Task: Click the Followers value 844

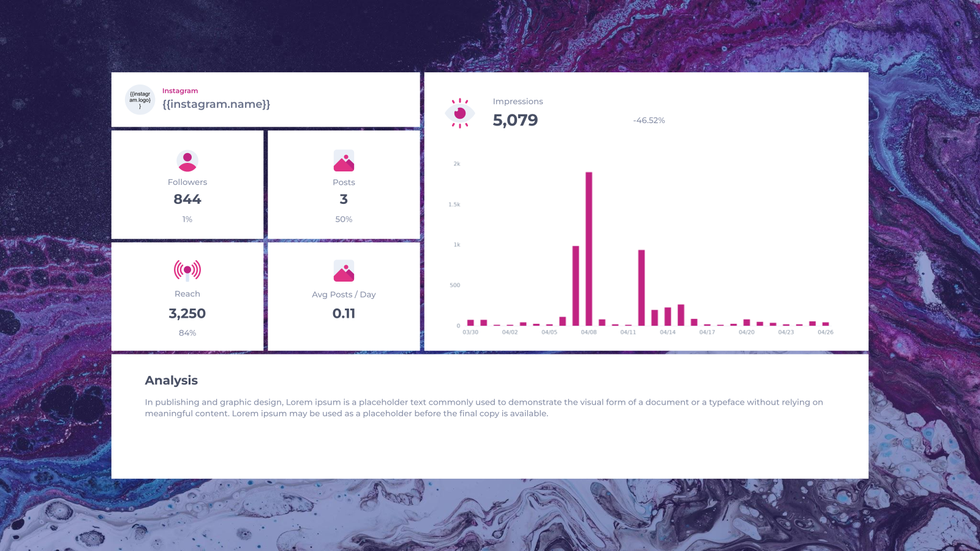Action: pos(187,199)
